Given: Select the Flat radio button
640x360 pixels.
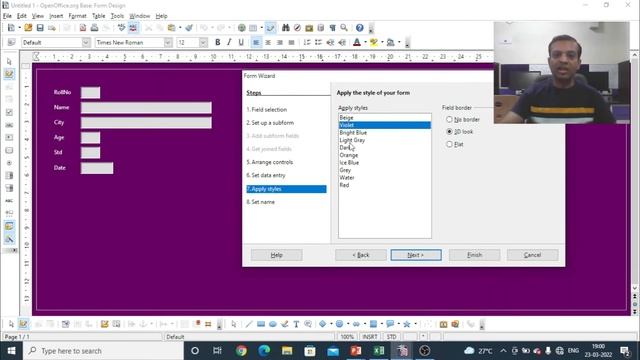Looking at the screenshot, I should (x=449, y=144).
